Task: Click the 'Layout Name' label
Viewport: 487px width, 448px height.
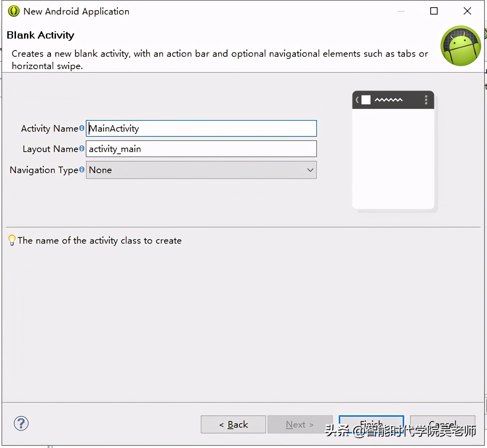Action: pyautogui.click(x=51, y=149)
